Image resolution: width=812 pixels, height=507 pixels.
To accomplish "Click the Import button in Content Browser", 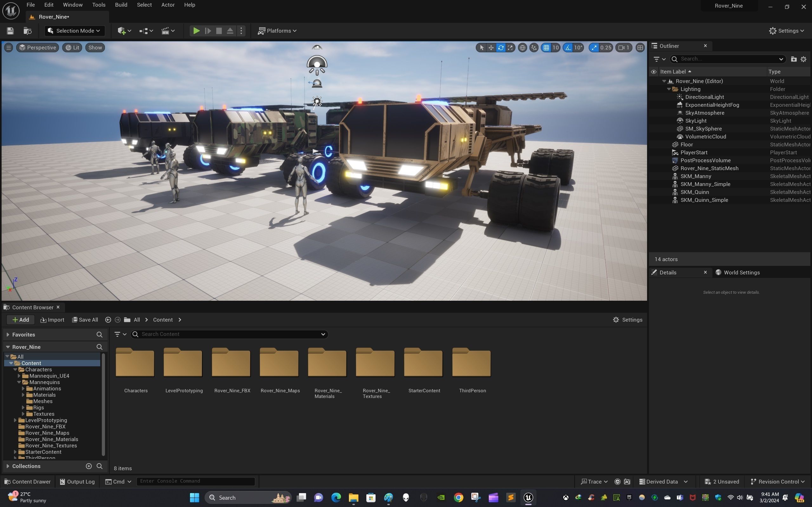I will pos(52,319).
